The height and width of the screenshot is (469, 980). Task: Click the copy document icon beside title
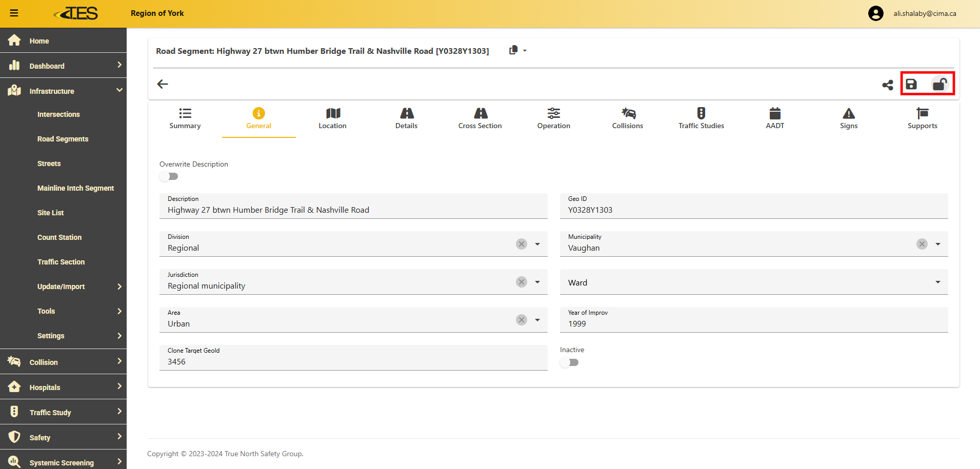point(513,50)
